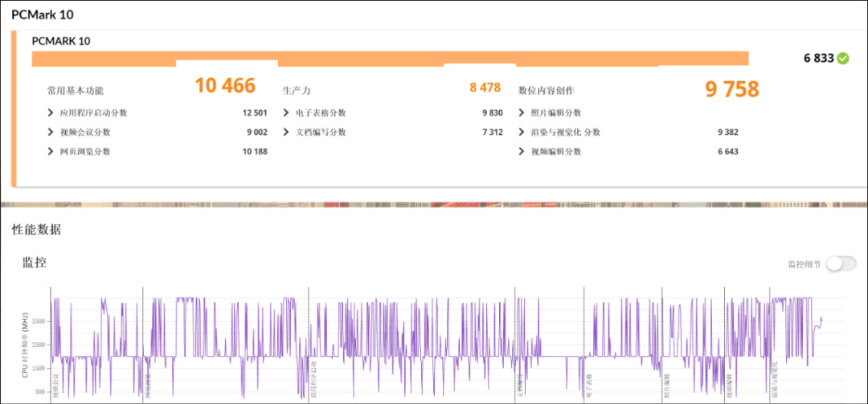Click the 性能数据 section heading
Screen dimensions: 868x404
(36, 231)
